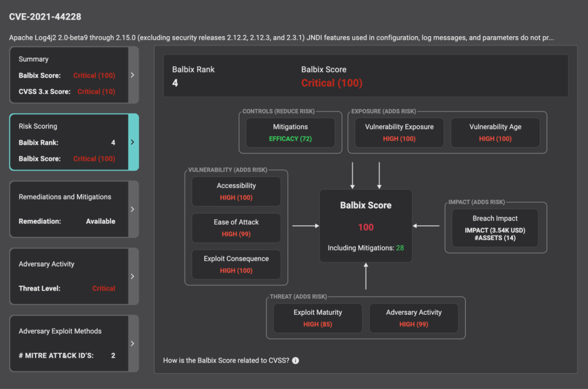Click the Remediation 'Available' value
Image resolution: width=588 pixels, height=389 pixels.
coord(100,221)
